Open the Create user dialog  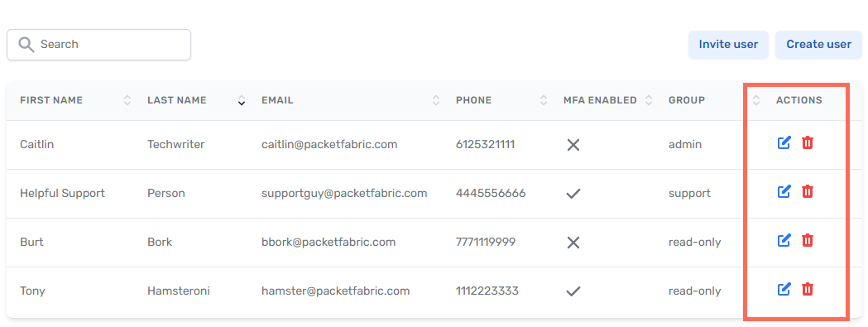point(818,45)
